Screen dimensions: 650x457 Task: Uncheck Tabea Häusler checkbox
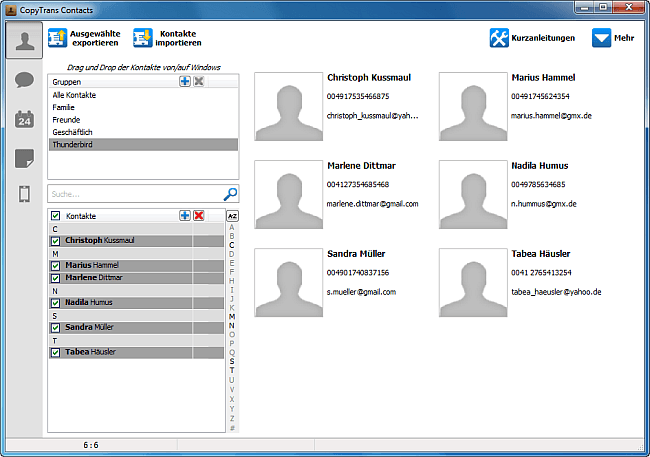point(56,352)
